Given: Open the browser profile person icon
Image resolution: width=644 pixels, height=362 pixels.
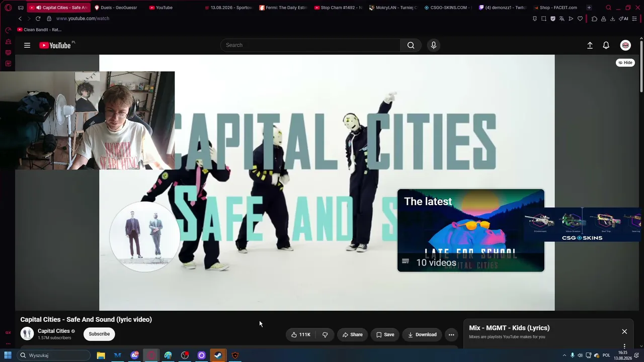Looking at the screenshot, I should click(603, 19).
